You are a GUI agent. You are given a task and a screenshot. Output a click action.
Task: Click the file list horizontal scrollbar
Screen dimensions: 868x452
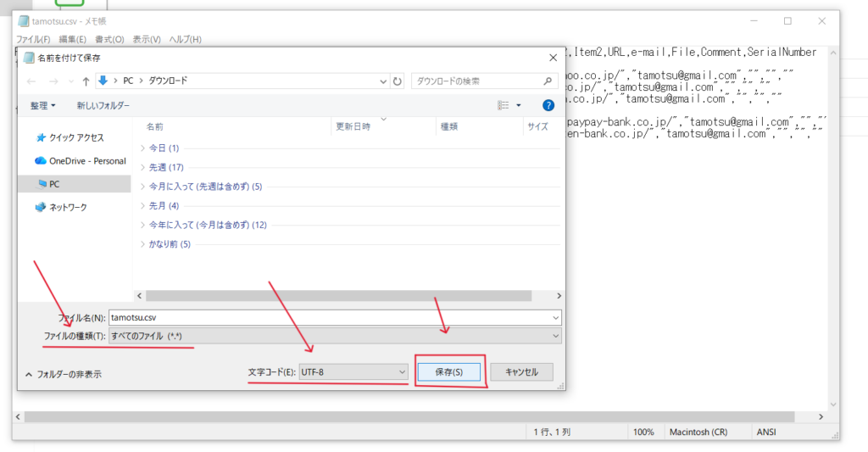point(339,295)
